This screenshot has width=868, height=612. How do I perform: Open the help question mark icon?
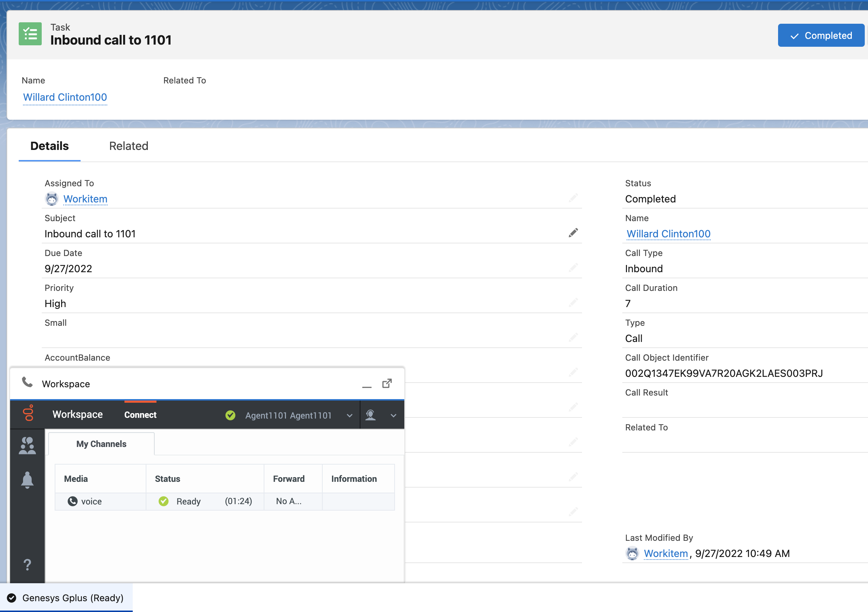pyautogui.click(x=27, y=565)
